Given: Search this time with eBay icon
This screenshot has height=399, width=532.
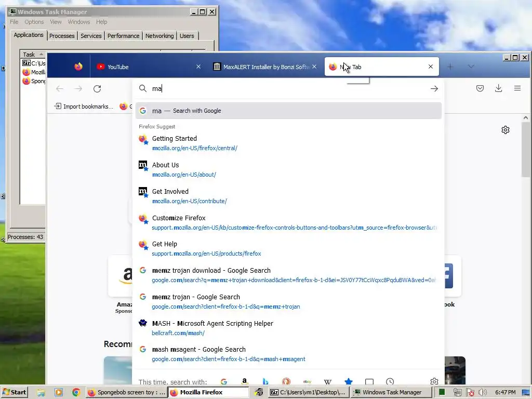Looking at the screenshot, I should tap(307, 382).
